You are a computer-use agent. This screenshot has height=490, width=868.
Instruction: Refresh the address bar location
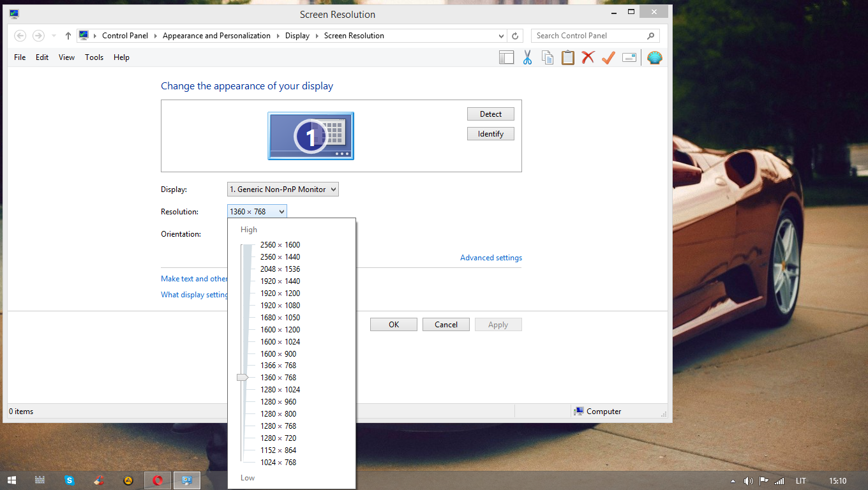tap(516, 36)
